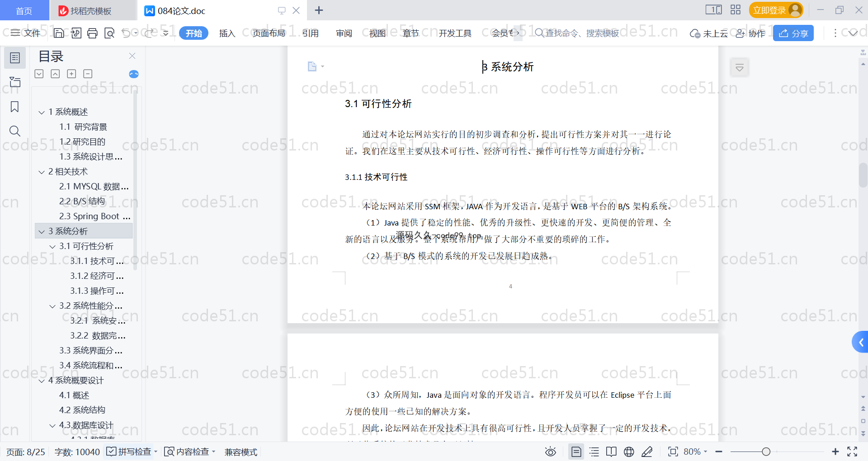
Task: Click the Print icon
Action: coord(92,33)
